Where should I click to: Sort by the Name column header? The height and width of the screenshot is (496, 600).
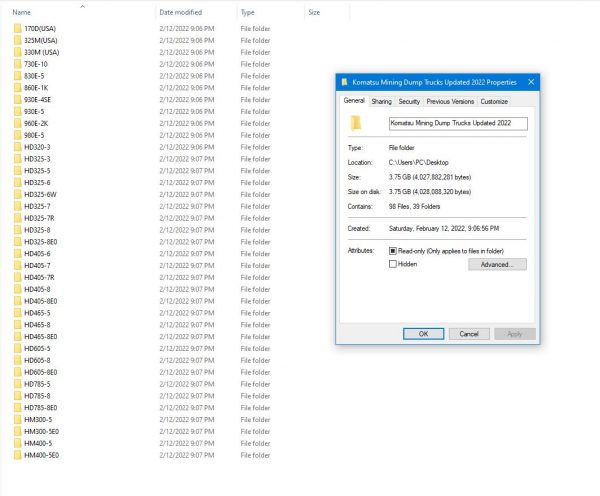(21, 12)
